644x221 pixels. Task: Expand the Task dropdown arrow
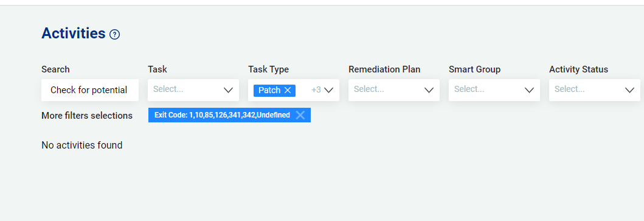coord(229,90)
